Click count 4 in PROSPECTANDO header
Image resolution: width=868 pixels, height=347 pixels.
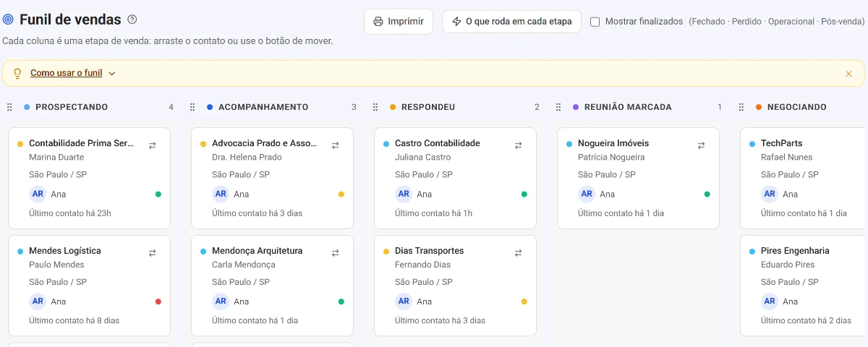click(x=171, y=107)
